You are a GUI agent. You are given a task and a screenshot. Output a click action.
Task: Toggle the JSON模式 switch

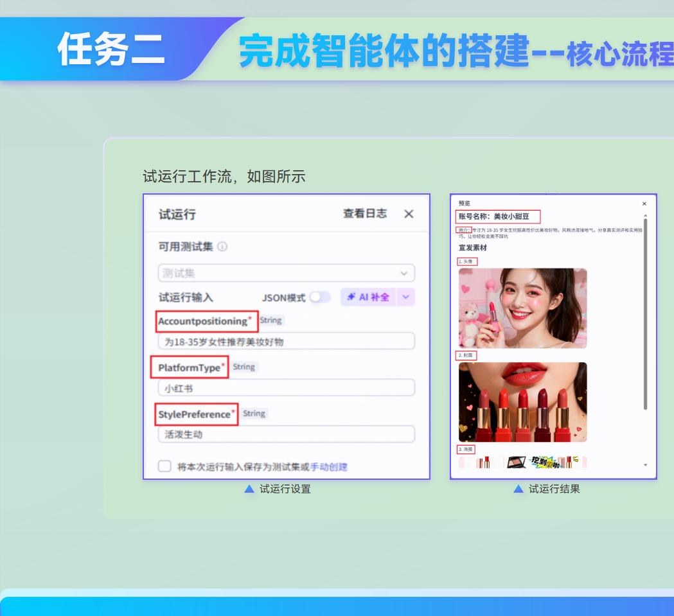coord(320,297)
